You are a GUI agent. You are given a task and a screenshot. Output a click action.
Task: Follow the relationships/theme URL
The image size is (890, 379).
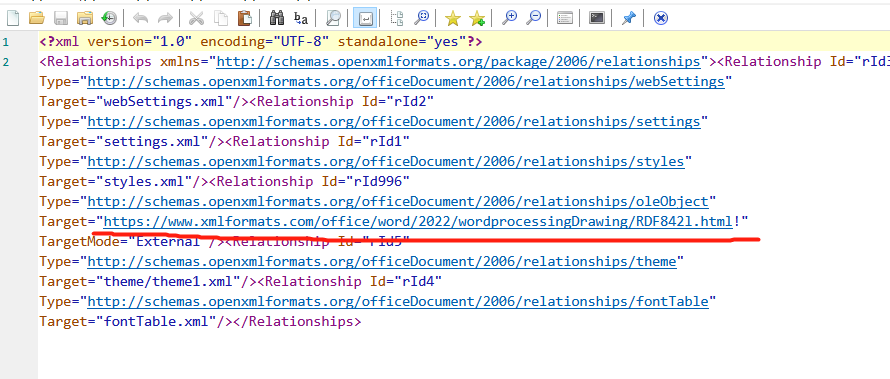(381, 262)
